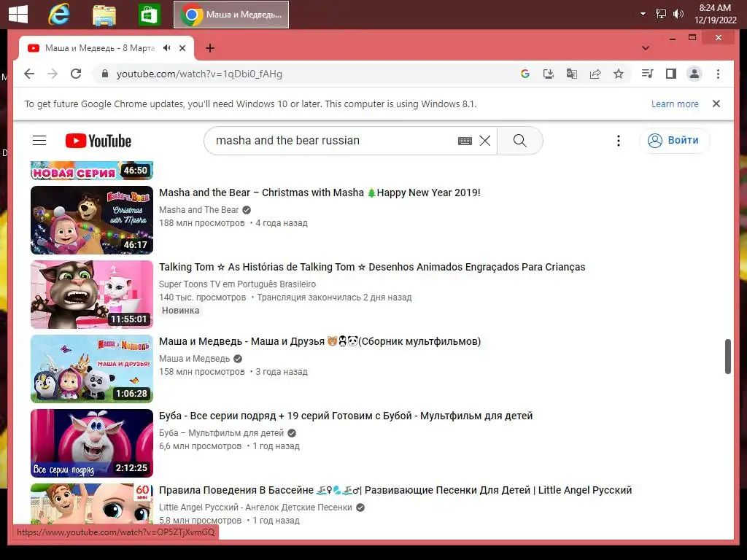Dismiss the Windows 8.1 update infobar
Viewport: 747px width, 560px height.
716,104
